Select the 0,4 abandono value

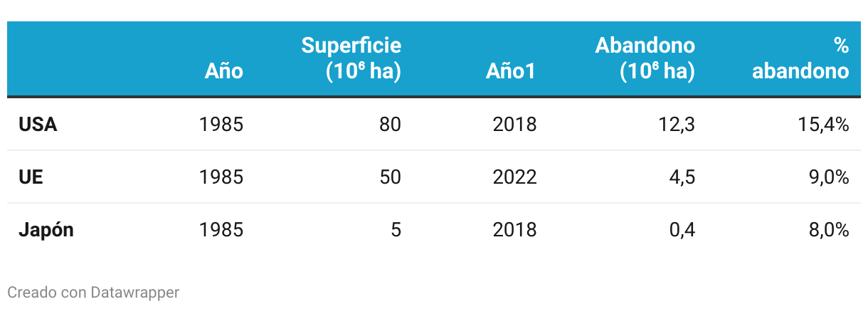click(x=682, y=230)
